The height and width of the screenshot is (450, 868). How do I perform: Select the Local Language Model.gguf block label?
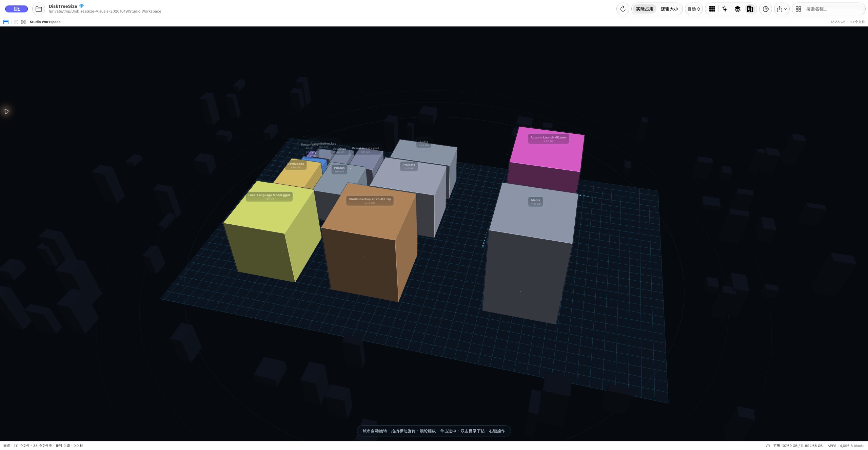click(x=269, y=196)
